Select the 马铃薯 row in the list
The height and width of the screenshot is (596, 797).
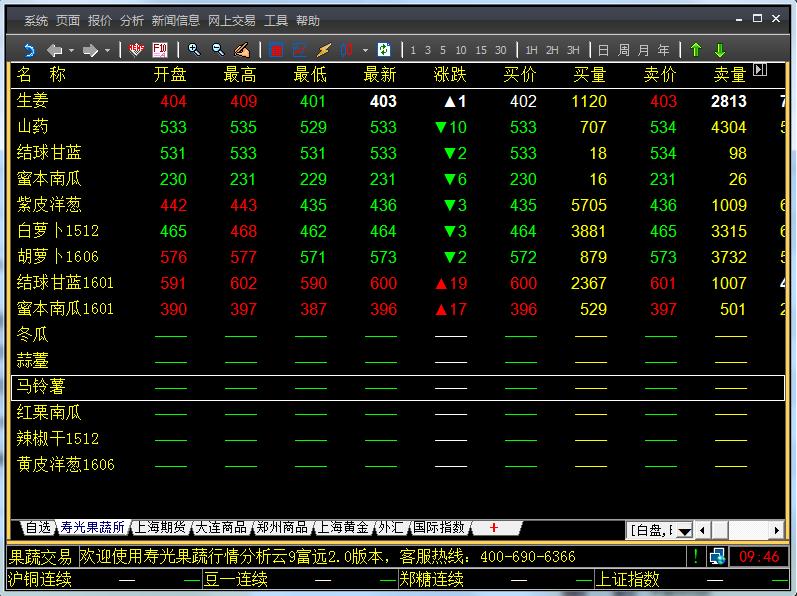pos(40,386)
